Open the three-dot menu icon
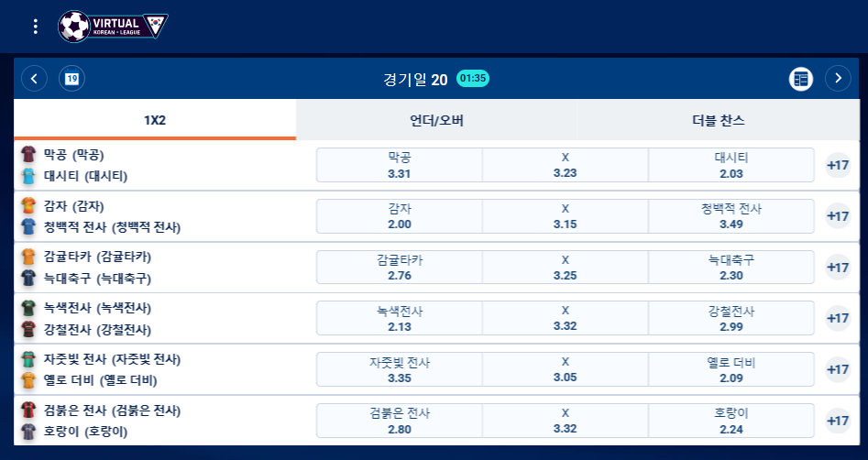The image size is (868, 460). [36, 27]
